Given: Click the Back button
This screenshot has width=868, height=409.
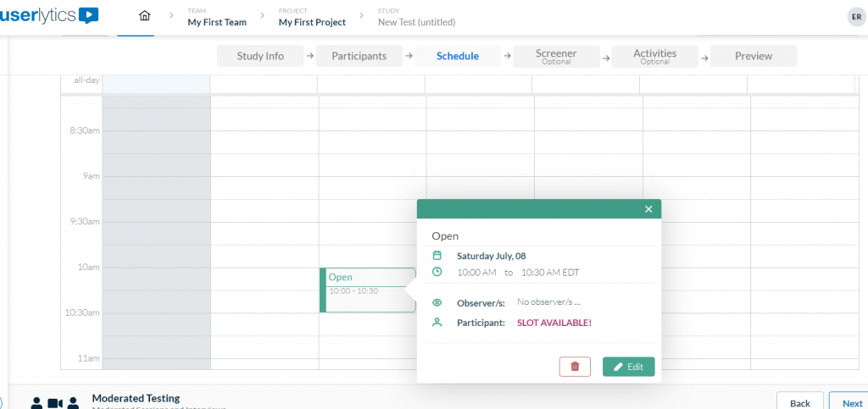Looking at the screenshot, I should (x=800, y=403).
